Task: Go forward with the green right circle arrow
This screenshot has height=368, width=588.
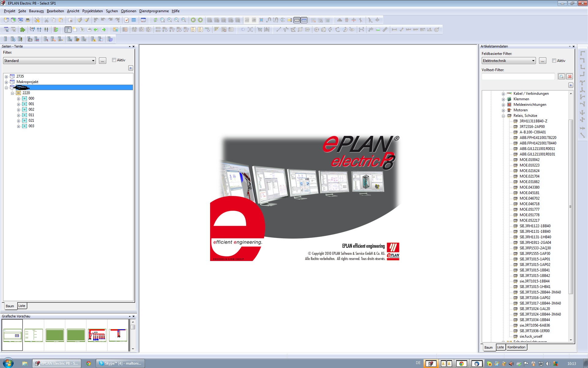Action: tap(200, 20)
